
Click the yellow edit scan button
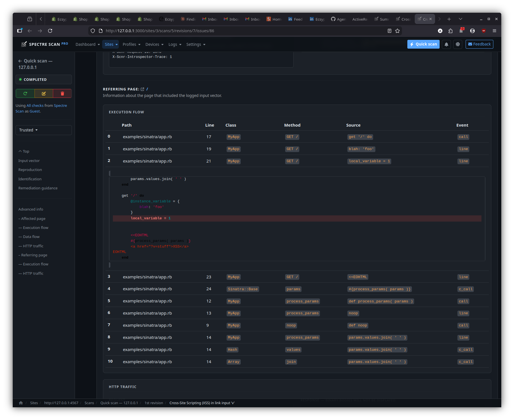click(x=44, y=94)
